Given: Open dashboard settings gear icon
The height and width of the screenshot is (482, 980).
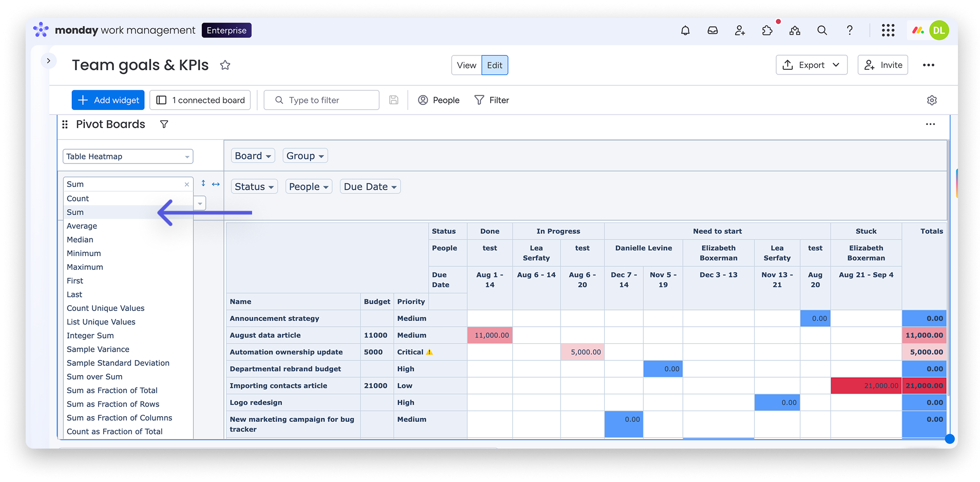Looking at the screenshot, I should point(932,100).
